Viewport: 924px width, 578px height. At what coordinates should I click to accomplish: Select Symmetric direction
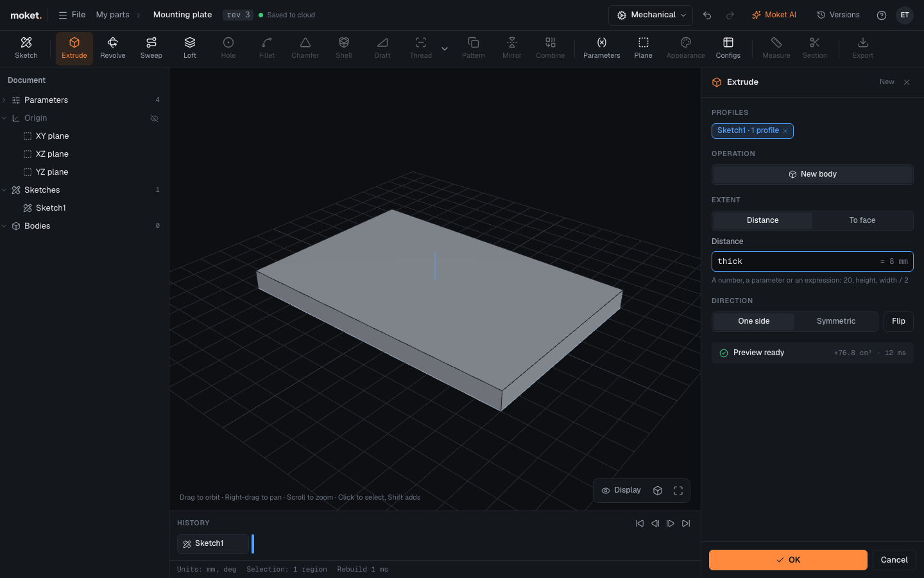click(836, 321)
